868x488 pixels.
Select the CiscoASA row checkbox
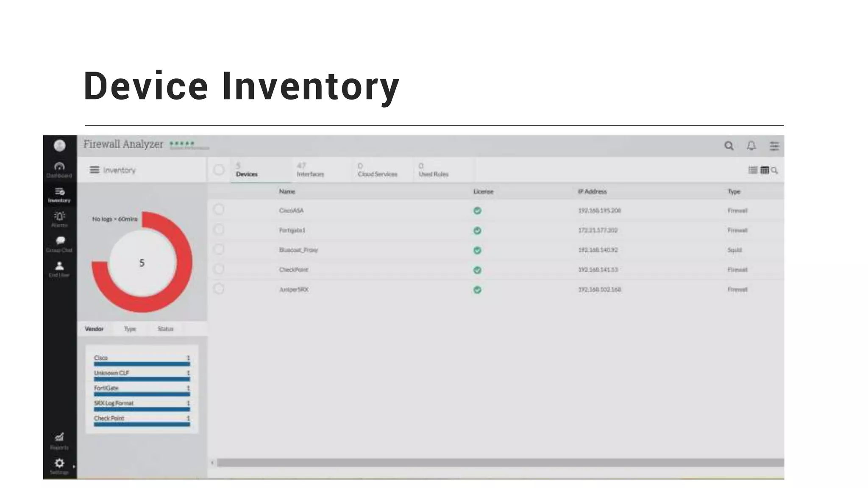pyautogui.click(x=219, y=210)
